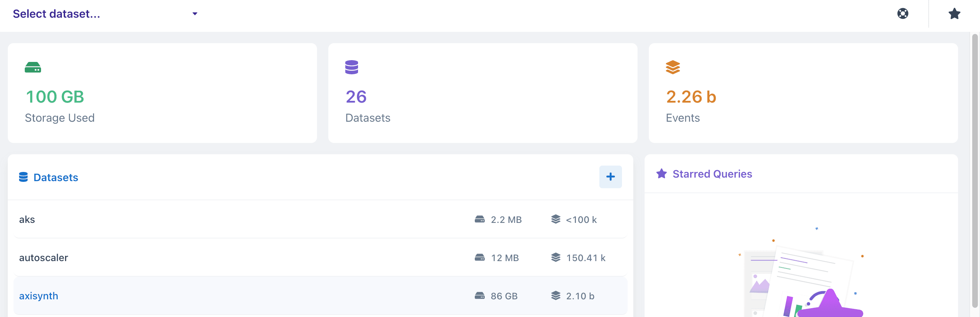The height and width of the screenshot is (317, 980).
Task: Click the events icon in autoscaler row
Action: pyautogui.click(x=555, y=257)
